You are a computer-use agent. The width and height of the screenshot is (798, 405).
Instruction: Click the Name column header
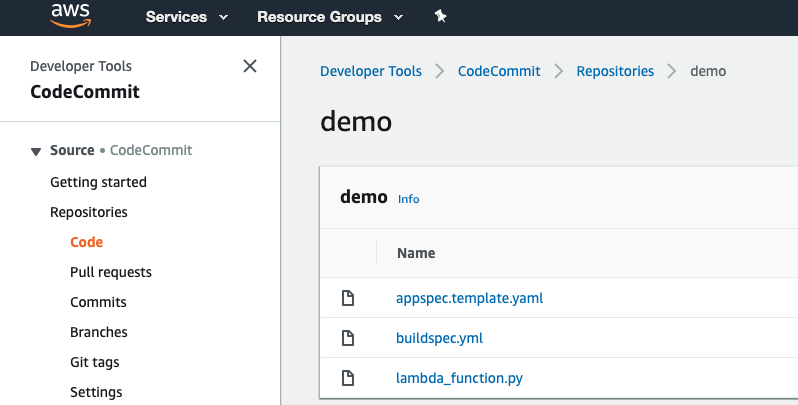tap(416, 253)
